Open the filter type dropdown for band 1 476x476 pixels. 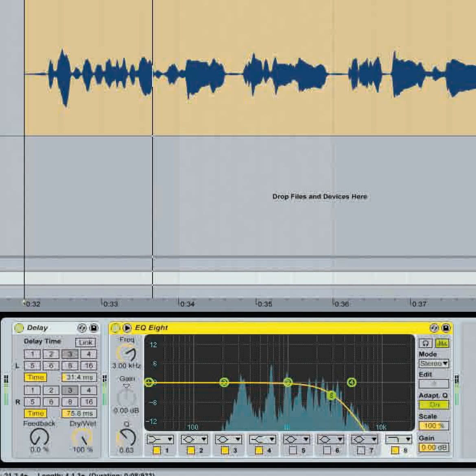(160, 439)
